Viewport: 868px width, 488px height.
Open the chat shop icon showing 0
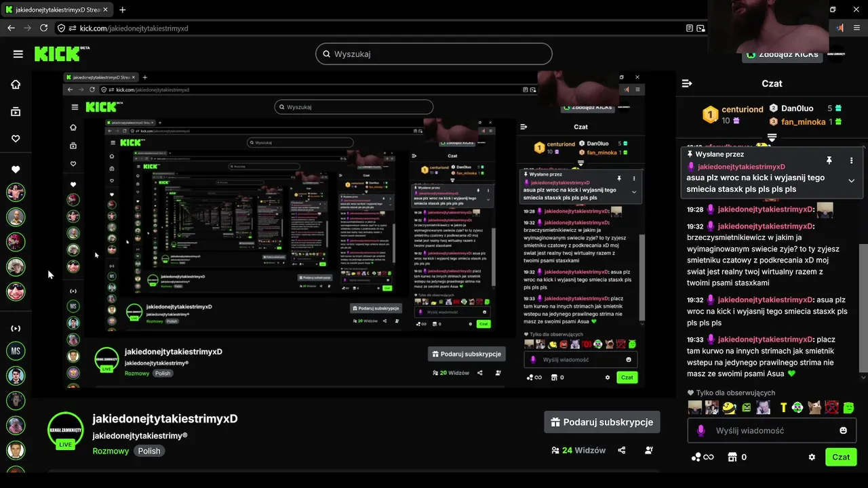click(737, 457)
